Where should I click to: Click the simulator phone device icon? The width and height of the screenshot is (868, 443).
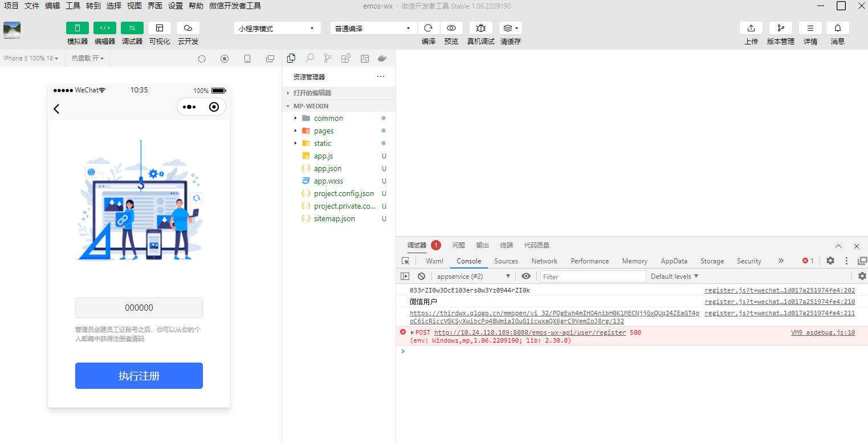[x=247, y=59]
